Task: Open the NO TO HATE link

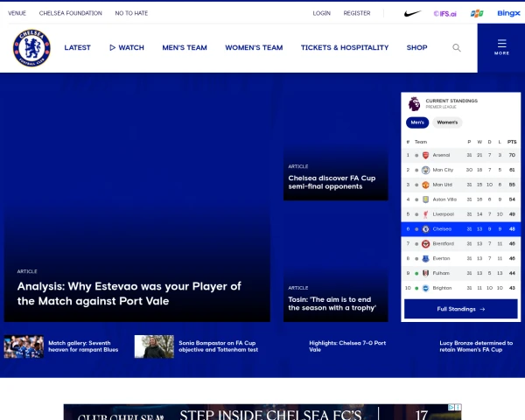Action: pyautogui.click(x=131, y=13)
